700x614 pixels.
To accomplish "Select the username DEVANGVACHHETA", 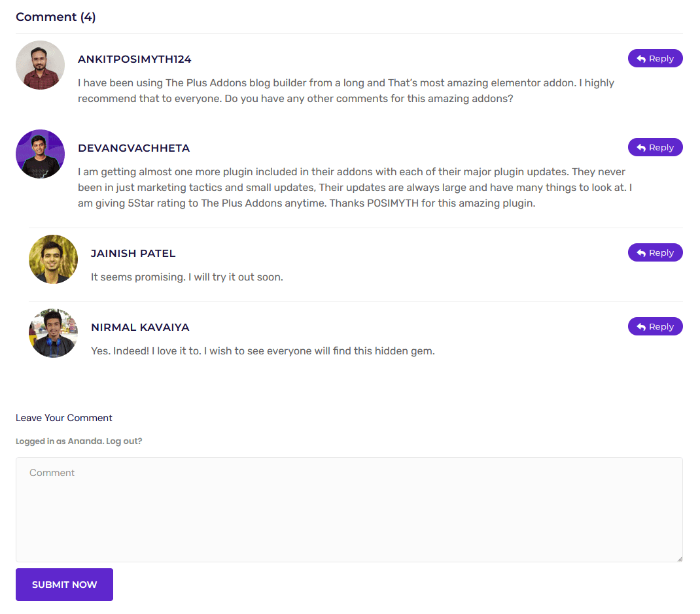I will coord(133,148).
